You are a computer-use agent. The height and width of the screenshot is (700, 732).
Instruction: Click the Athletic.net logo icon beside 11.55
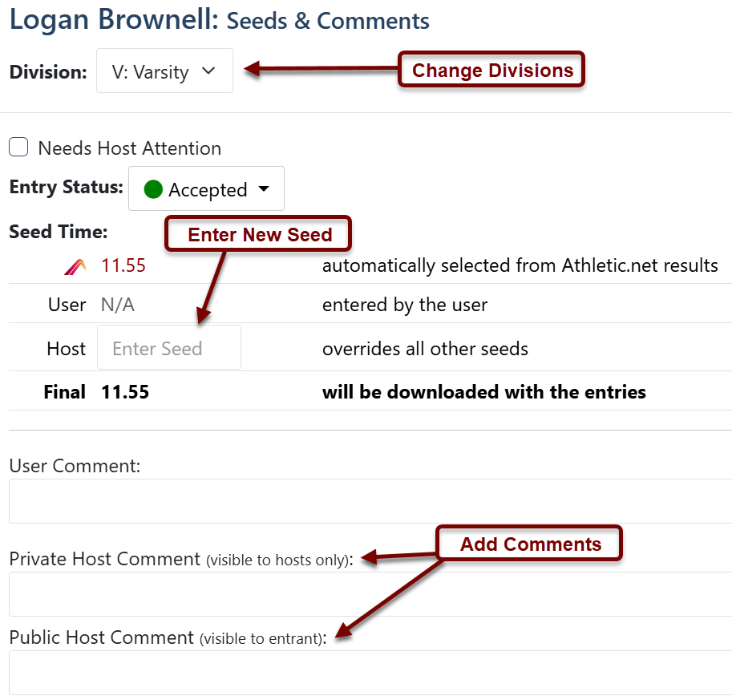pos(75,266)
